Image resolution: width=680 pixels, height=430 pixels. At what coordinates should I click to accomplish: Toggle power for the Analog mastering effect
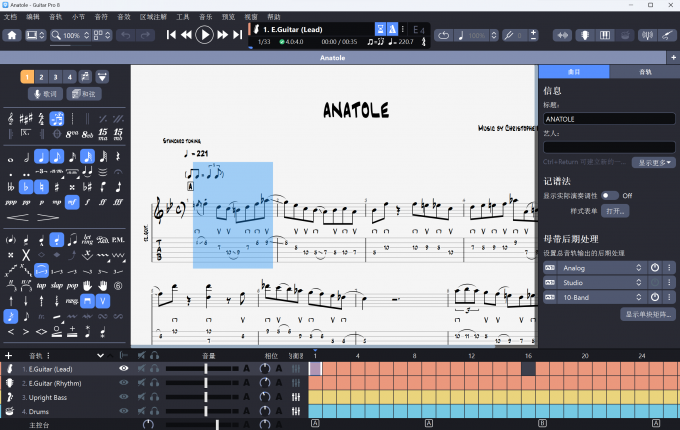[x=655, y=268]
